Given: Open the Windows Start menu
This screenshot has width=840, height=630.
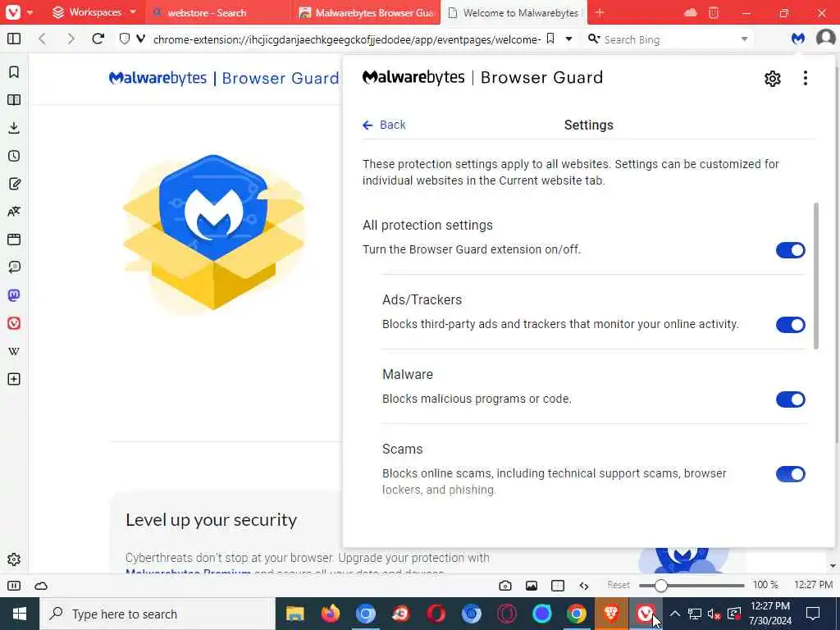Looking at the screenshot, I should coord(20,614).
